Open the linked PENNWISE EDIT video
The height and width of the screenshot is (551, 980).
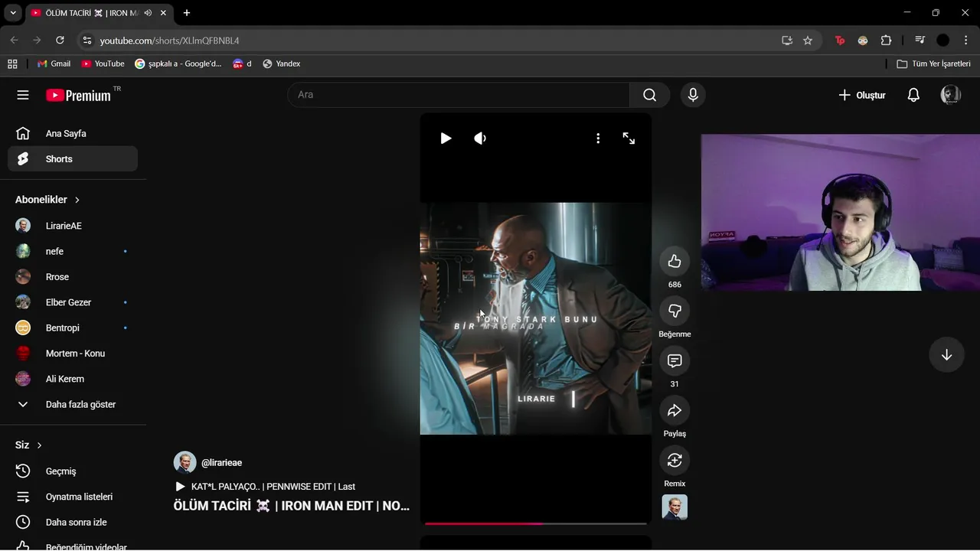(x=265, y=487)
